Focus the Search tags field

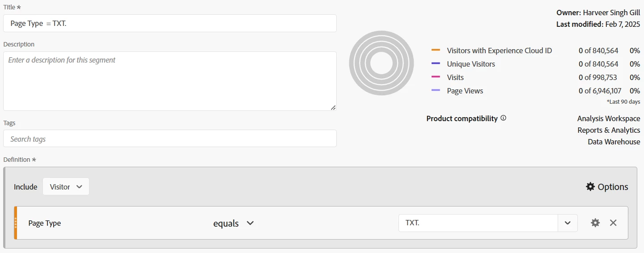point(170,139)
